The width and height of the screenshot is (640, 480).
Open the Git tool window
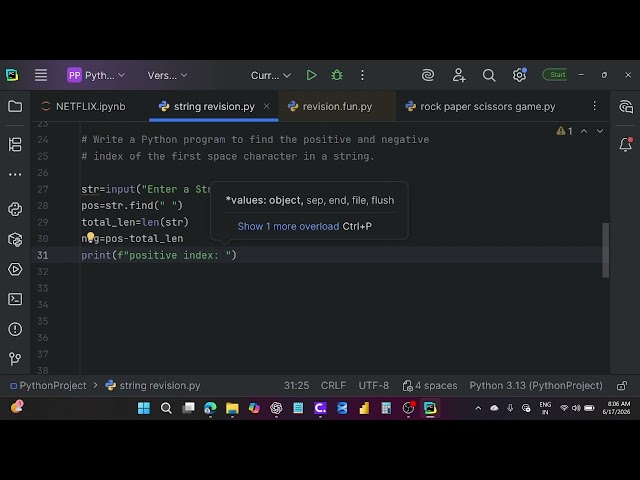(15, 359)
